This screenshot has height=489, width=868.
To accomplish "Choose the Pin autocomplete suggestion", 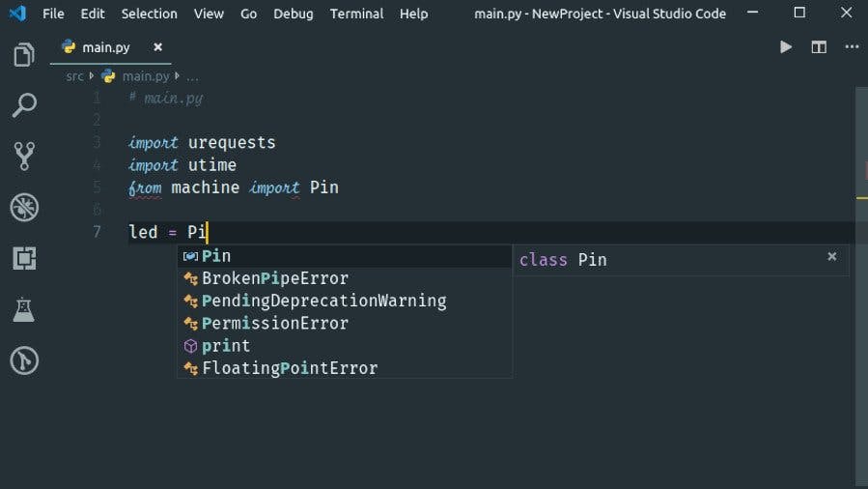I will (x=216, y=256).
